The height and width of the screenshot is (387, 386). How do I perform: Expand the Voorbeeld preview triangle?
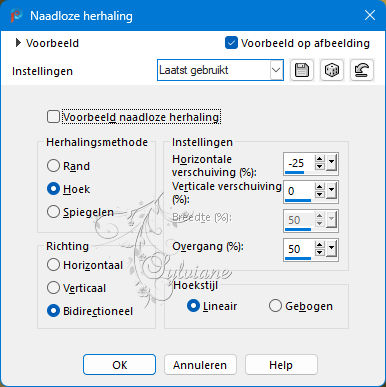pos(19,43)
